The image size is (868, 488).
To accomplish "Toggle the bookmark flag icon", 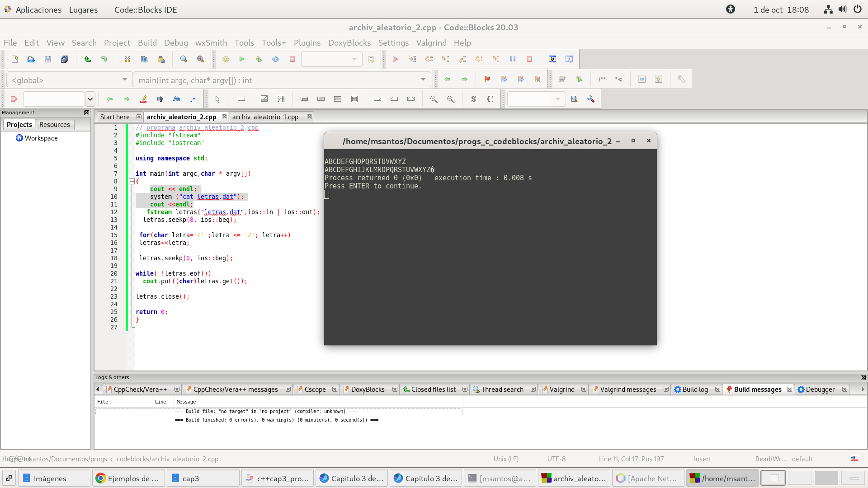I will pos(487,79).
